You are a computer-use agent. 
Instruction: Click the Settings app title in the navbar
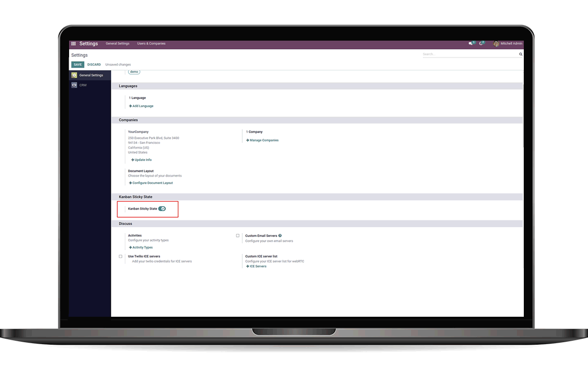click(89, 44)
